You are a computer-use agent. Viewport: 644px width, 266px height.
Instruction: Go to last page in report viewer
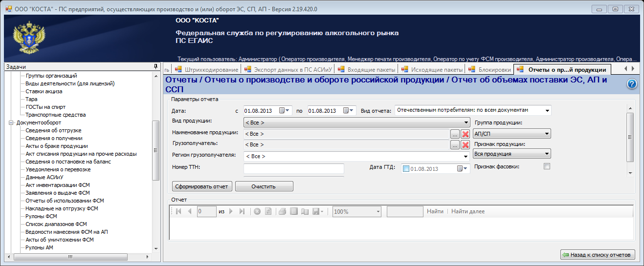(x=242, y=211)
